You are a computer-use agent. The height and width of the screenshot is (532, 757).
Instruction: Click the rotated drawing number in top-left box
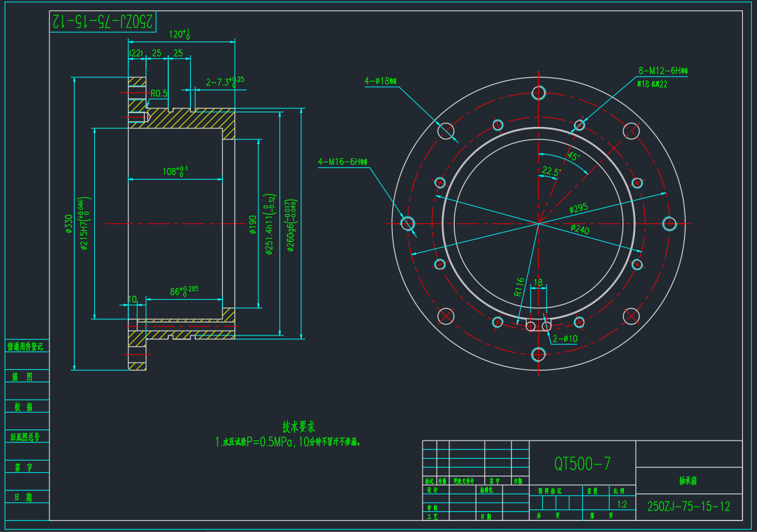click(103, 21)
